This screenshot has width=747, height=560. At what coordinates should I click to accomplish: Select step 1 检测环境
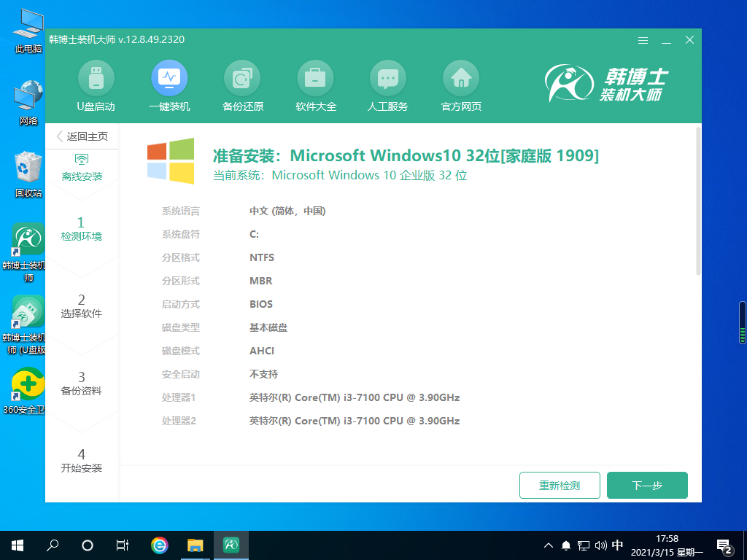click(x=82, y=228)
